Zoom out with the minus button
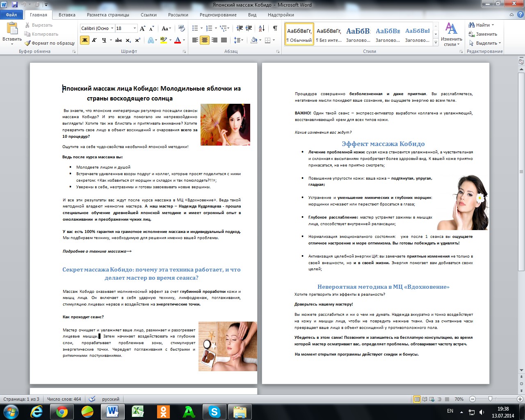 pos(472,399)
